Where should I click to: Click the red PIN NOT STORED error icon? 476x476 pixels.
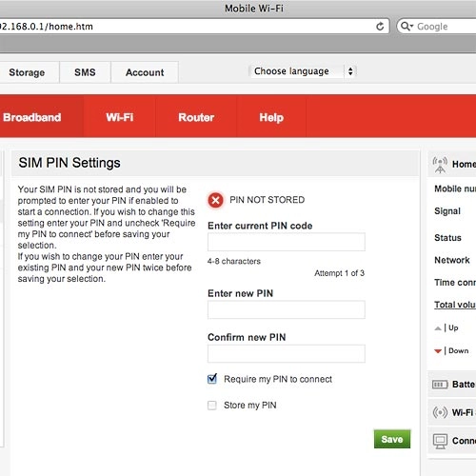tap(215, 200)
